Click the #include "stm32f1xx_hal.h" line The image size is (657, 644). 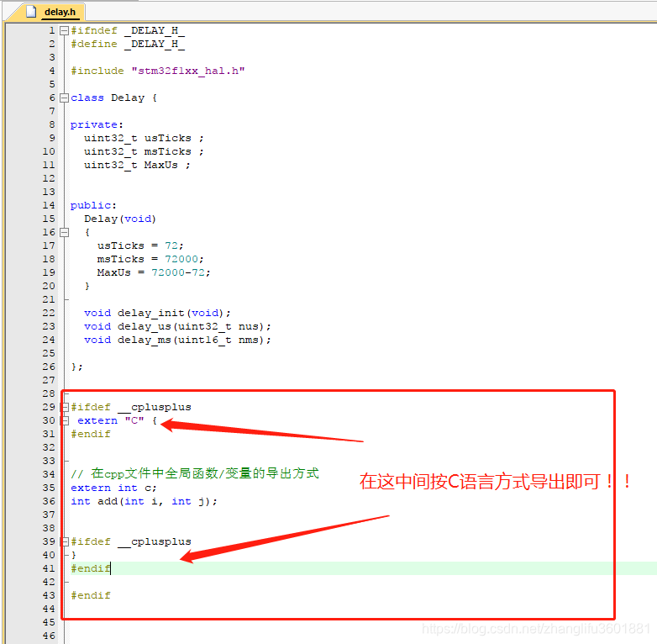point(158,71)
